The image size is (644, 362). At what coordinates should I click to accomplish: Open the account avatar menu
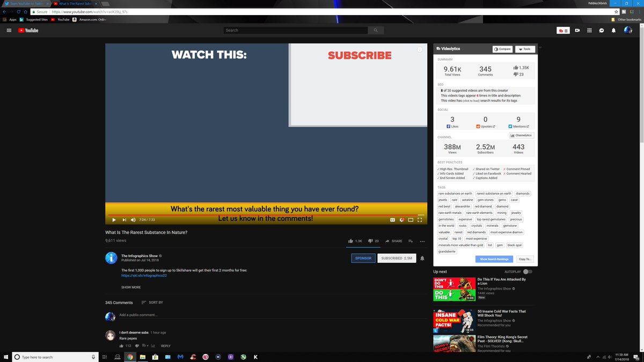click(x=628, y=31)
